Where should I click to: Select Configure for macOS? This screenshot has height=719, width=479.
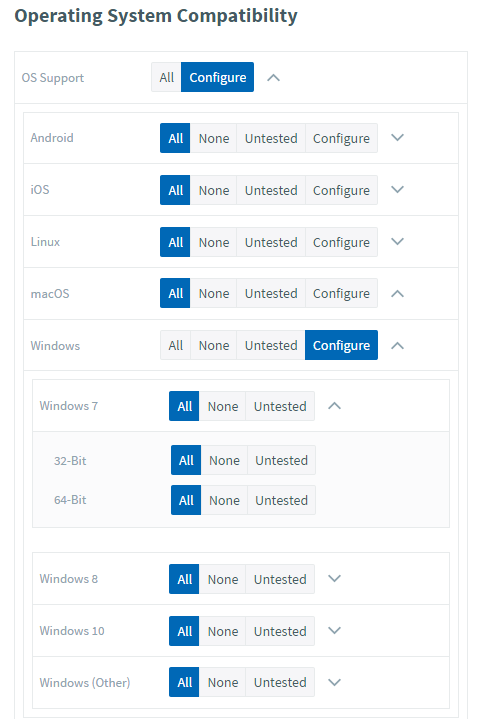[341, 293]
